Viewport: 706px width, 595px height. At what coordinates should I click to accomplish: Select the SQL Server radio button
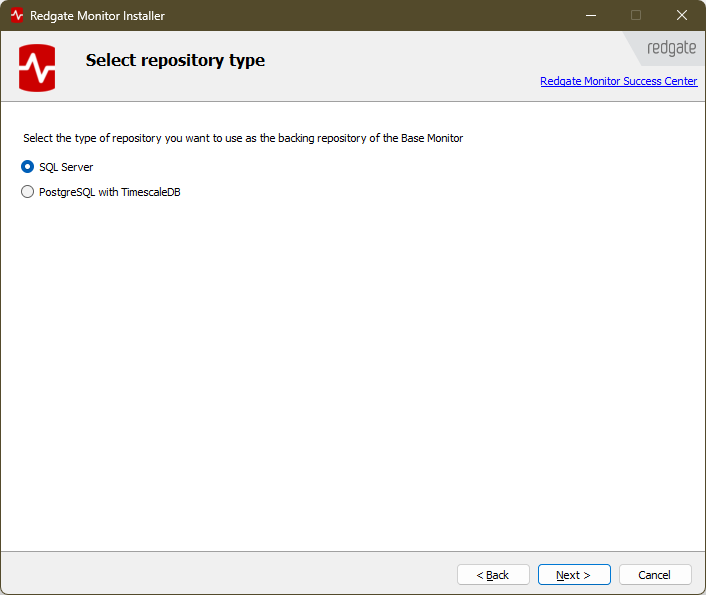28,167
